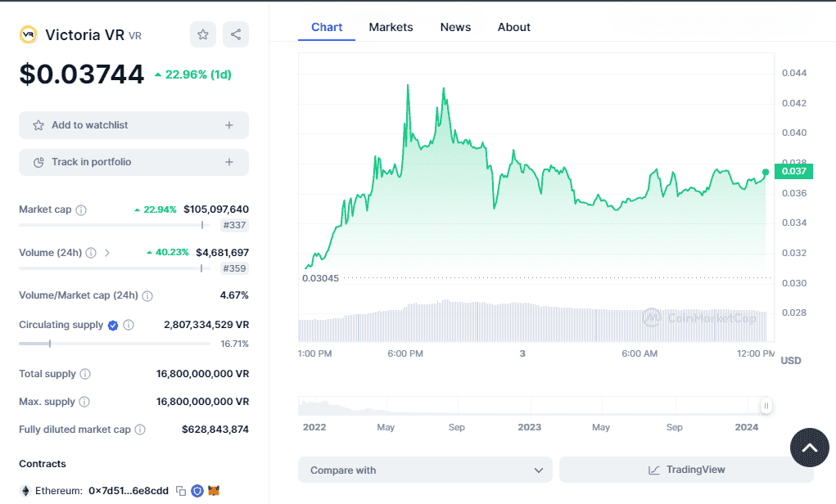Click the star favorite icon beside Victoria VR

tap(202, 34)
